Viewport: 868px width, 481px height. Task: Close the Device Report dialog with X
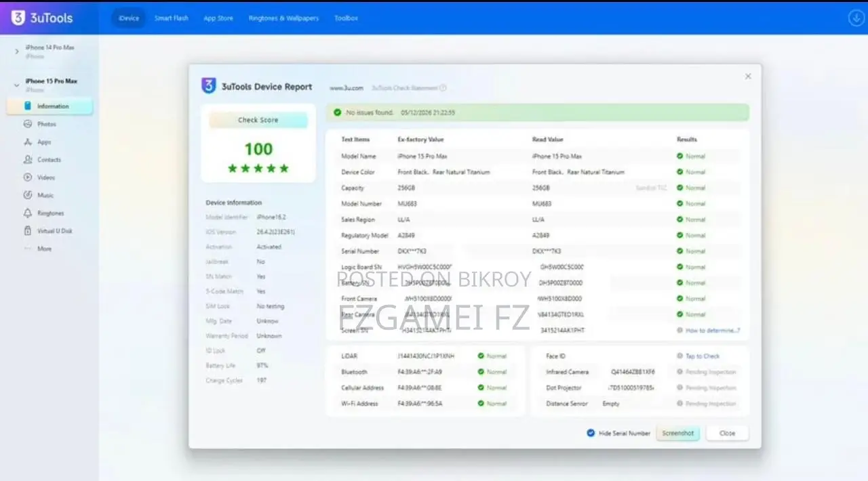tap(748, 77)
